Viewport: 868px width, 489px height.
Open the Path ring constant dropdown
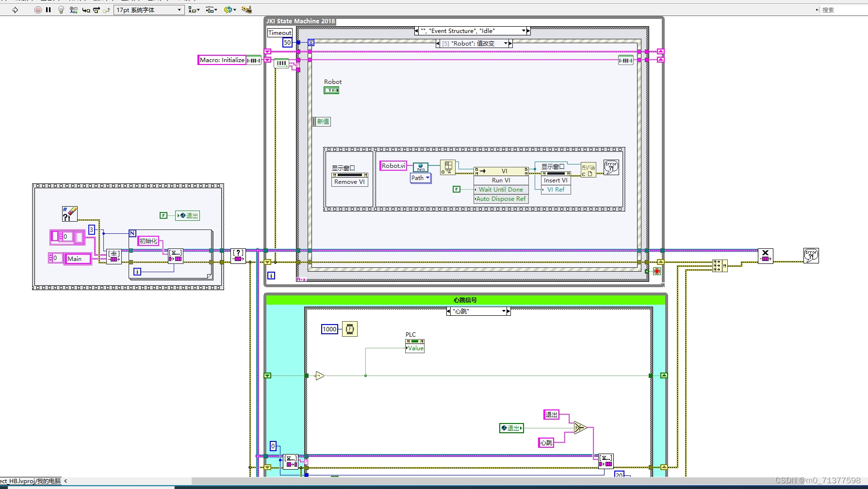click(x=421, y=178)
